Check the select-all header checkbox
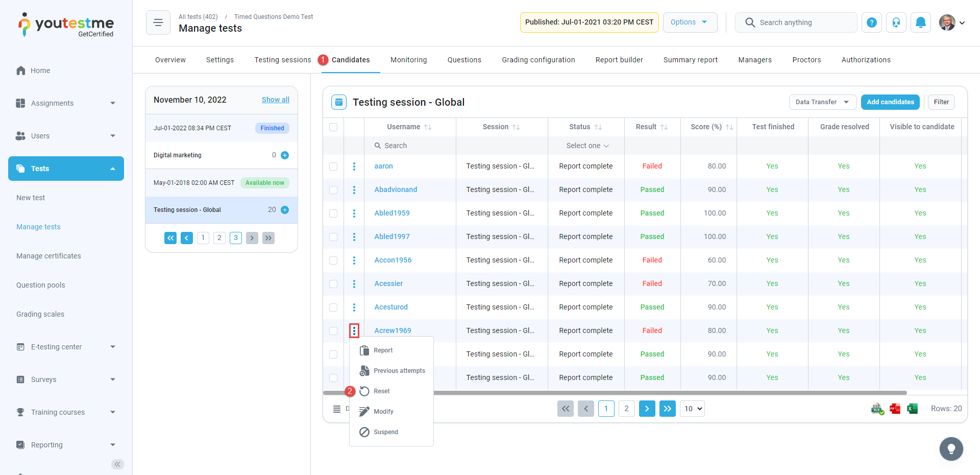The height and width of the screenshot is (475, 980). click(x=333, y=127)
